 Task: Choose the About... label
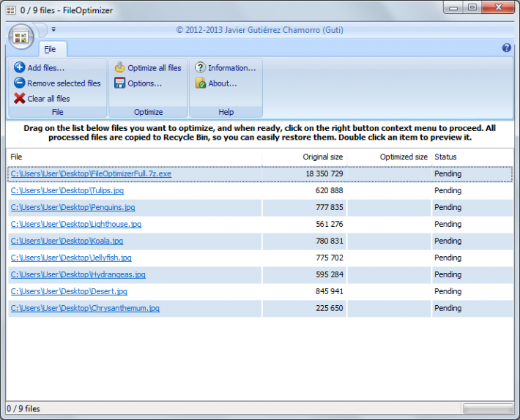[x=223, y=83]
